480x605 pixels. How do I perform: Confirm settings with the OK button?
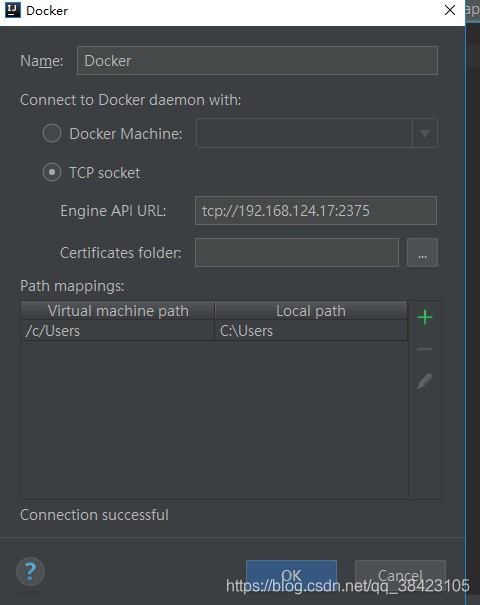[x=291, y=575]
